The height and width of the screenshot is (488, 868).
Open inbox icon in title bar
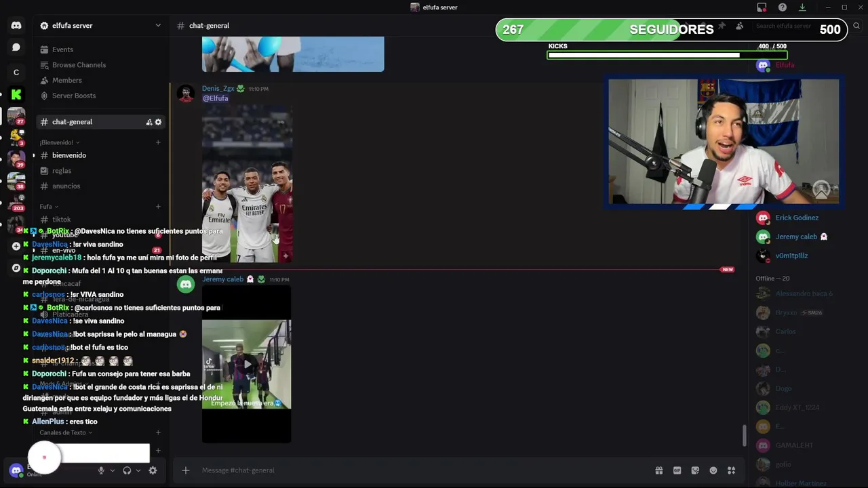tap(762, 7)
